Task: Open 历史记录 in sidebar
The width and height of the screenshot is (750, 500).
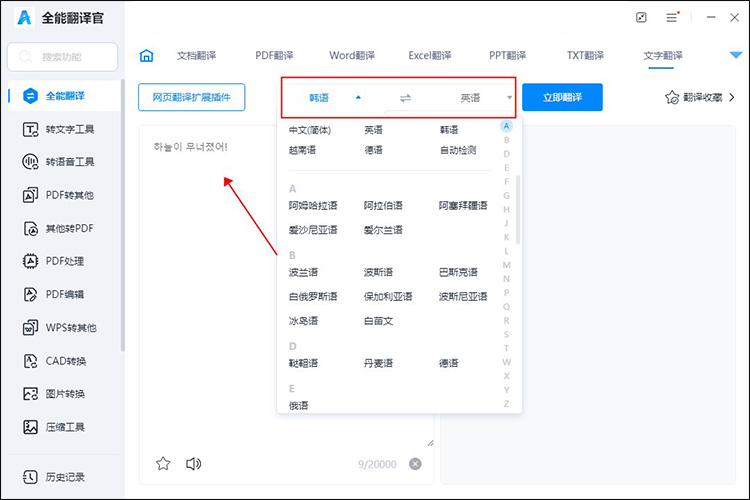Action: pos(54,477)
